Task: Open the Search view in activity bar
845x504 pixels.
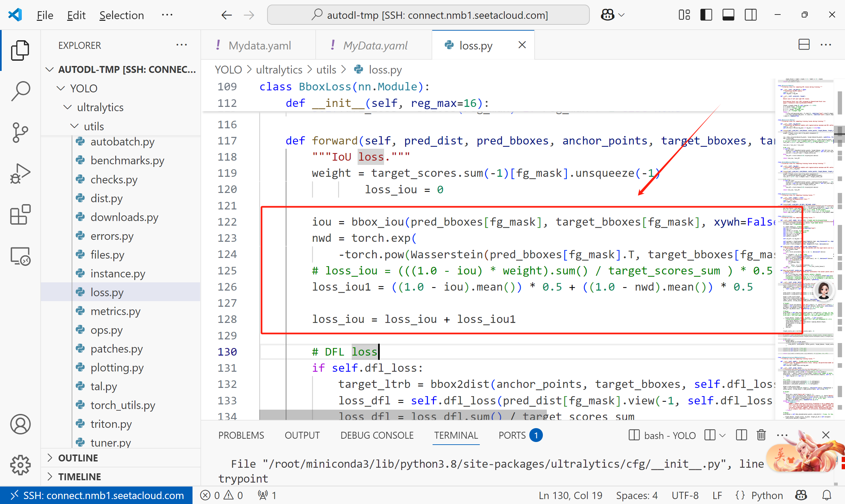Action: [20, 91]
